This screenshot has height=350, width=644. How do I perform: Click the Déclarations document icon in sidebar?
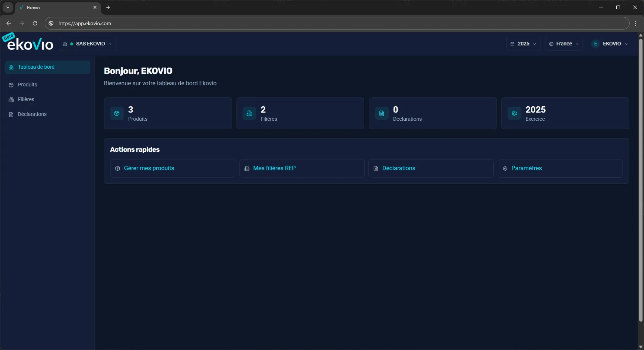click(x=11, y=114)
